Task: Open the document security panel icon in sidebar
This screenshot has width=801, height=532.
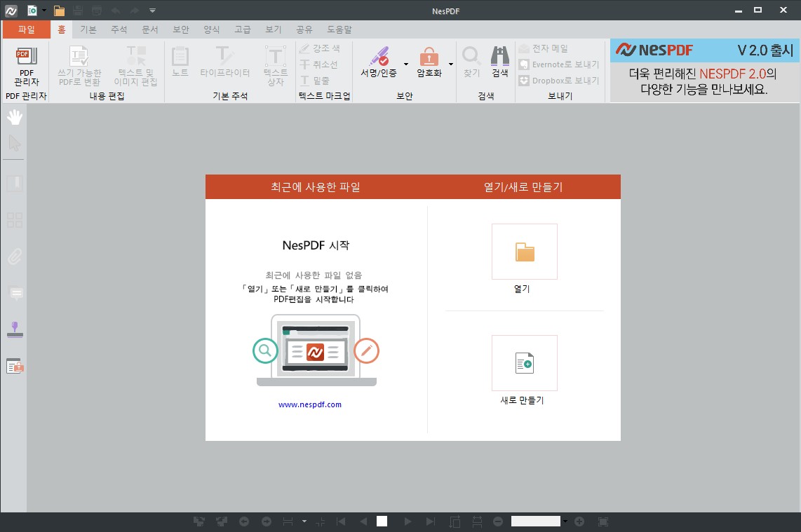Action: tap(15, 366)
